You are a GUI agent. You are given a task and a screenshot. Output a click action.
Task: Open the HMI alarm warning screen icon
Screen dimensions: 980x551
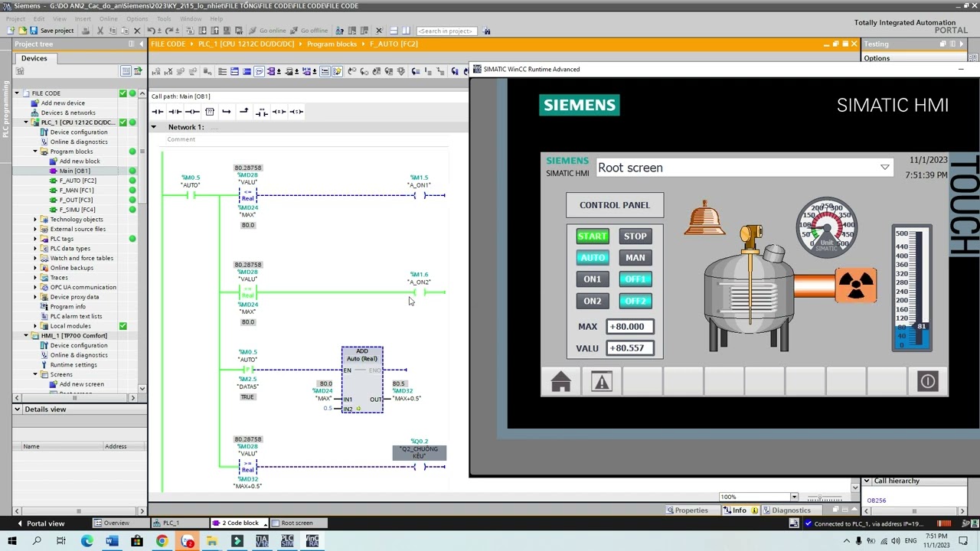point(602,382)
